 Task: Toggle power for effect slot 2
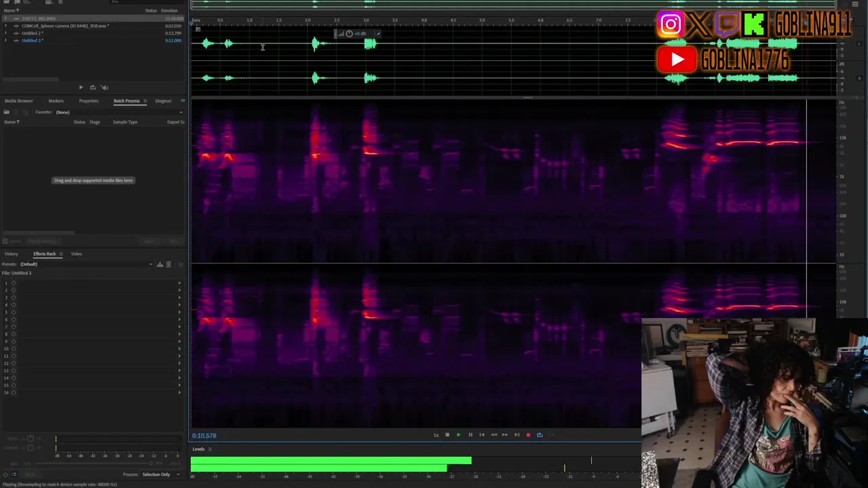[x=13, y=290]
